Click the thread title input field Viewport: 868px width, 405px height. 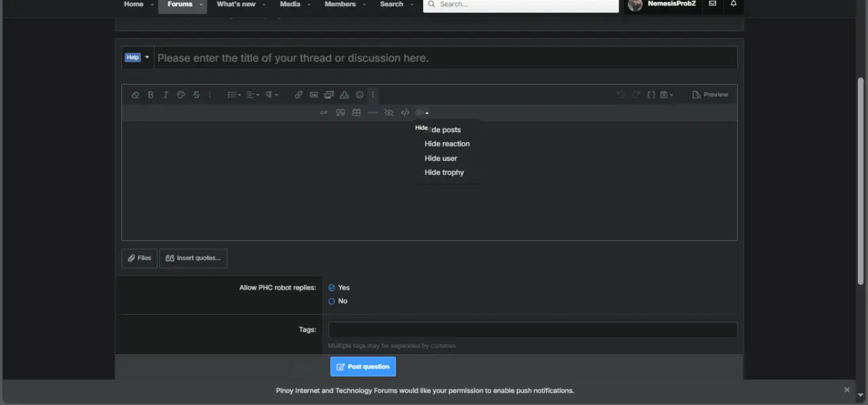446,58
